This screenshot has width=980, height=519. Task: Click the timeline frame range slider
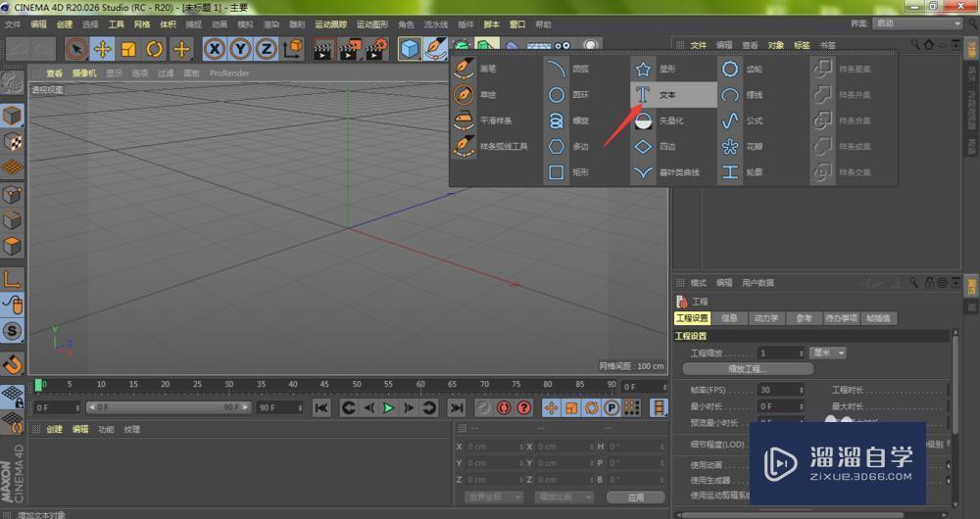pos(169,407)
